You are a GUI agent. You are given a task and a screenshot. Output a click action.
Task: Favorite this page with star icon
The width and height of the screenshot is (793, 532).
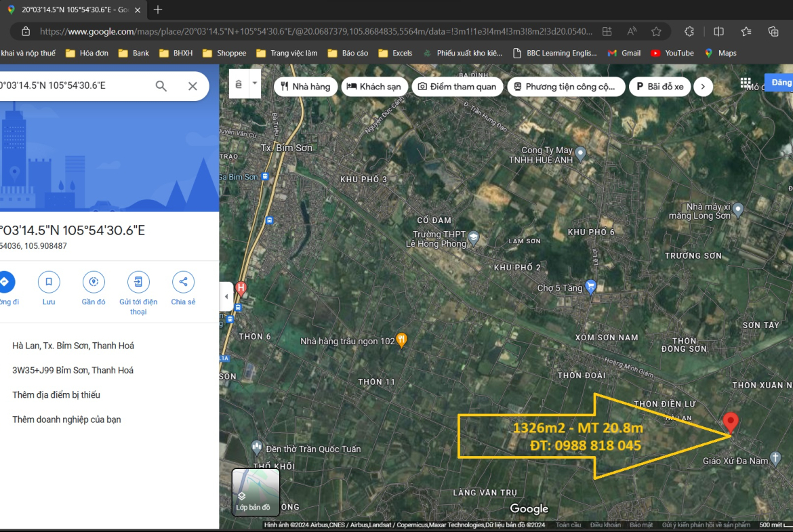(x=656, y=31)
